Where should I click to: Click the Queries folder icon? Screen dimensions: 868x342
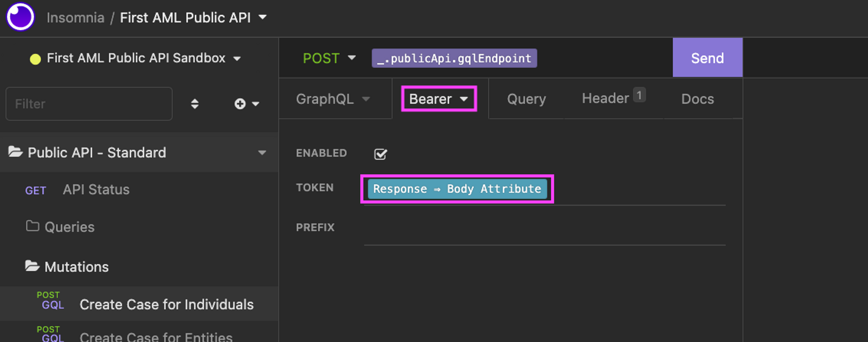(x=33, y=226)
